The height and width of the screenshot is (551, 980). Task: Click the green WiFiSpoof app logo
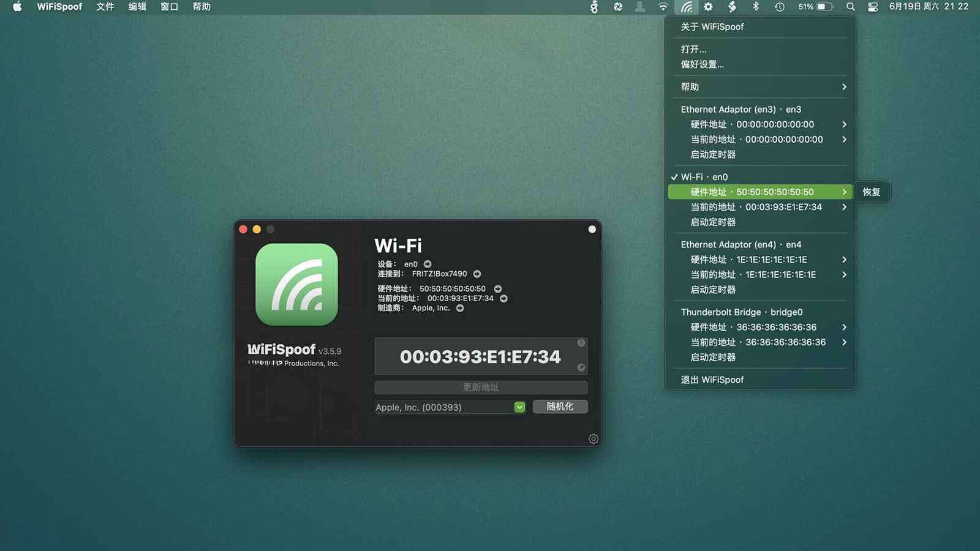coord(296,285)
